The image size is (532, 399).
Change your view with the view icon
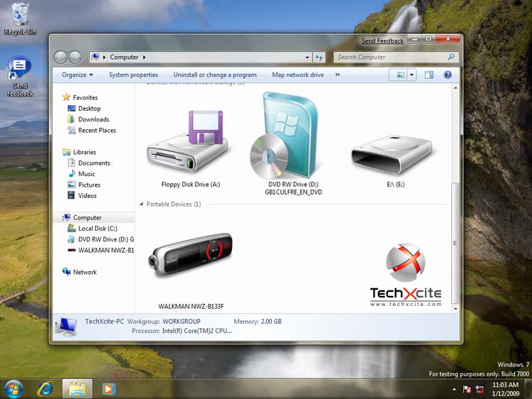pyautogui.click(x=400, y=75)
